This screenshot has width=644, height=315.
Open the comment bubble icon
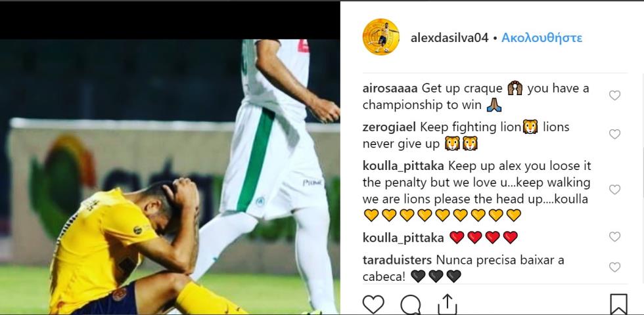[x=410, y=305]
